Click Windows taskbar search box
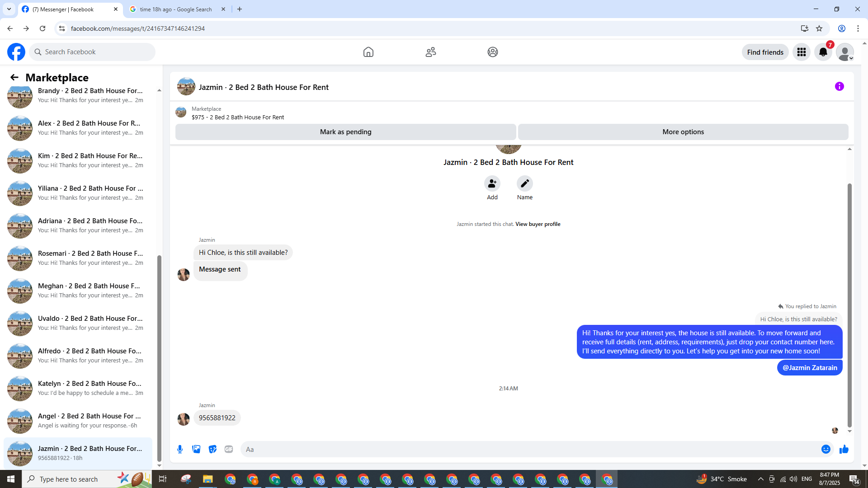 pos(86,479)
